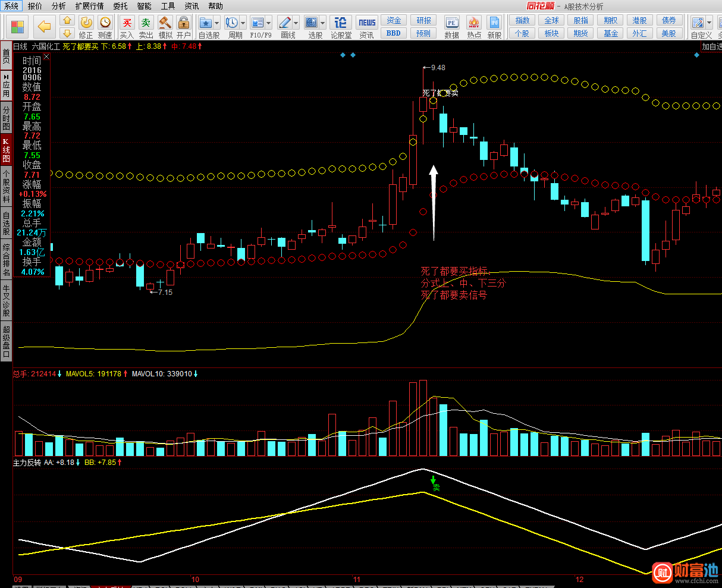Open the 扩展行情 menu
The height and width of the screenshot is (588, 722).
pos(89,6)
